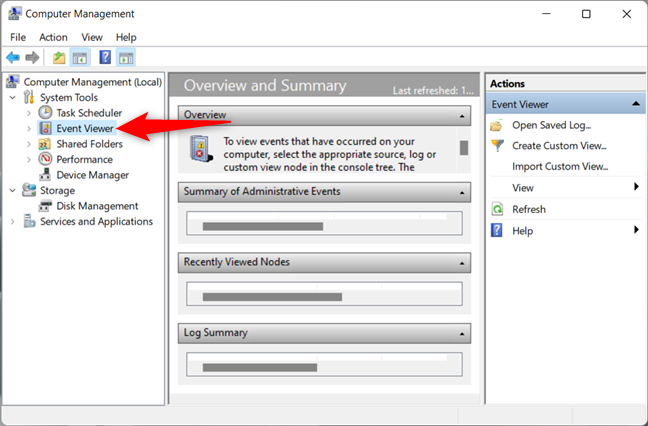Maximize the Computer Management window
Viewport: 648px width, 426px height.
586,14
